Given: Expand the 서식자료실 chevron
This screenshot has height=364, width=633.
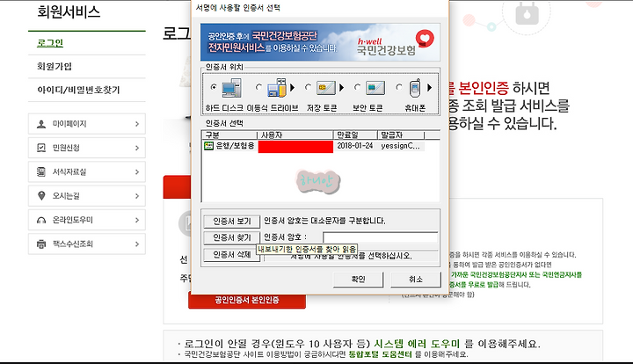Looking at the screenshot, I should (x=137, y=172).
